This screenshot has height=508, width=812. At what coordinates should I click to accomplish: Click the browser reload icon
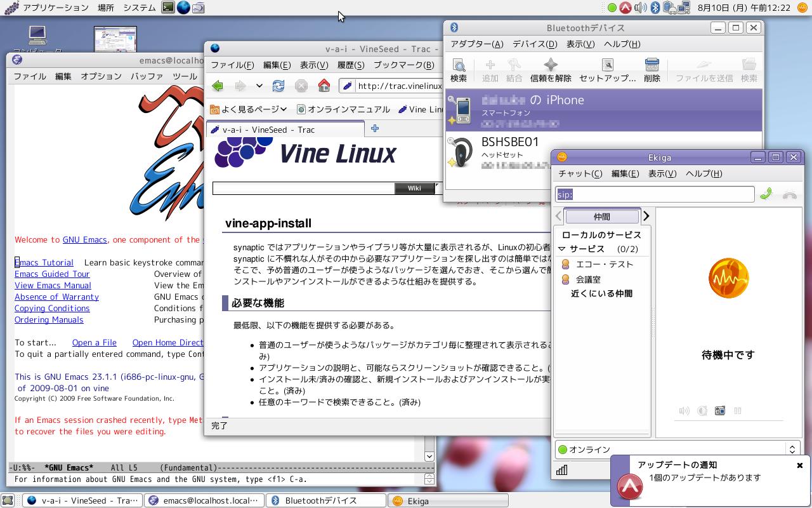click(278, 86)
